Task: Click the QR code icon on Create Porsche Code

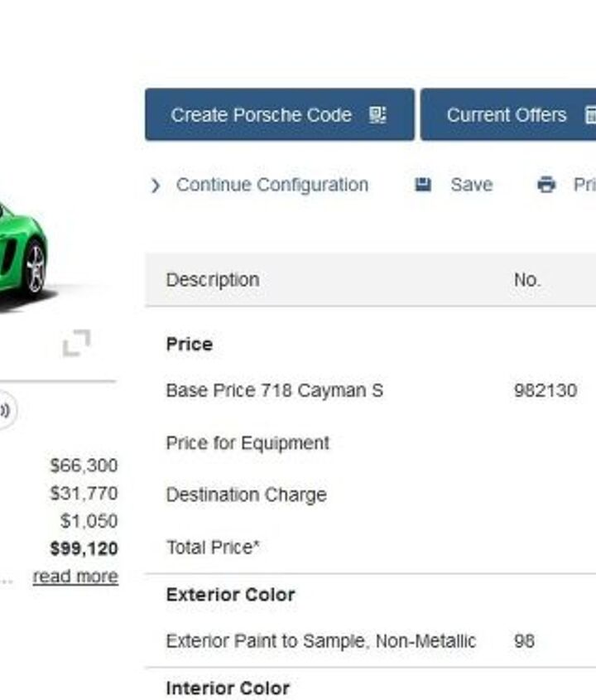Action: click(x=377, y=115)
